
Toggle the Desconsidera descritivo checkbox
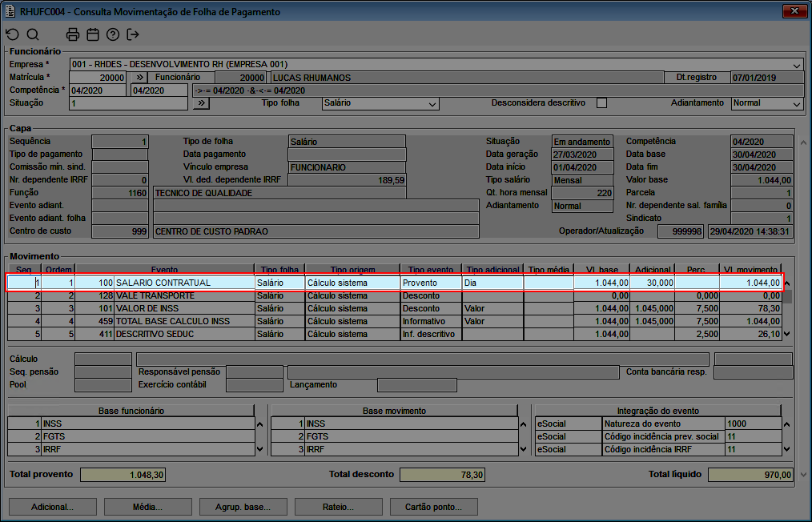click(x=602, y=103)
